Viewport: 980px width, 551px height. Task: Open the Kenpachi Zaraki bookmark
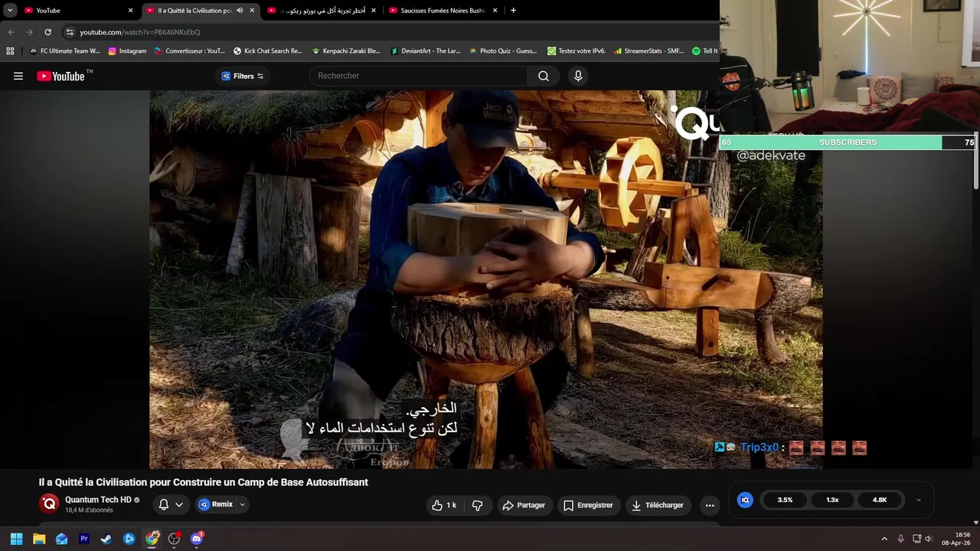click(x=346, y=51)
